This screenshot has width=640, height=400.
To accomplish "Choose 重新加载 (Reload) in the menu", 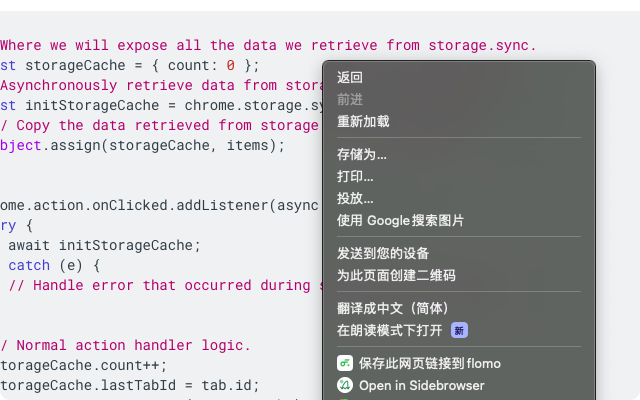I will click(x=363, y=122).
